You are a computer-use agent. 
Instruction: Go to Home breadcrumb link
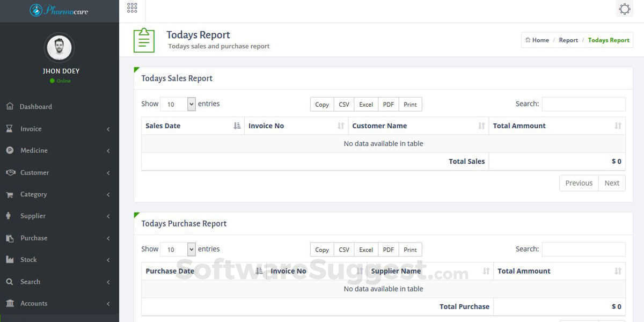click(x=537, y=40)
